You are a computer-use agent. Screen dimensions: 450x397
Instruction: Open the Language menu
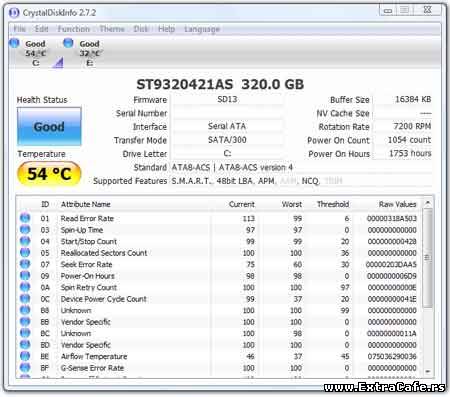202,29
